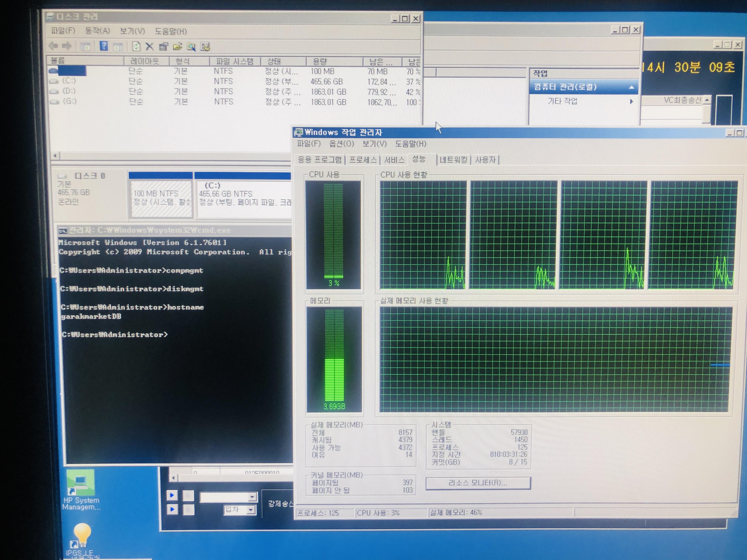Open Properties icon in Disk Management toolbar
The width and height of the screenshot is (747, 560).
(x=163, y=47)
